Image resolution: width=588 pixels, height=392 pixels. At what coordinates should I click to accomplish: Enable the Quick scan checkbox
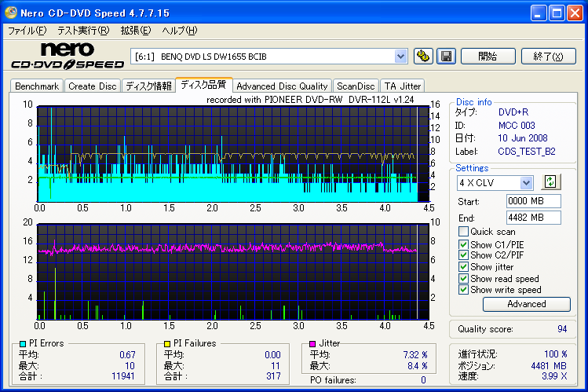click(464, 232)
